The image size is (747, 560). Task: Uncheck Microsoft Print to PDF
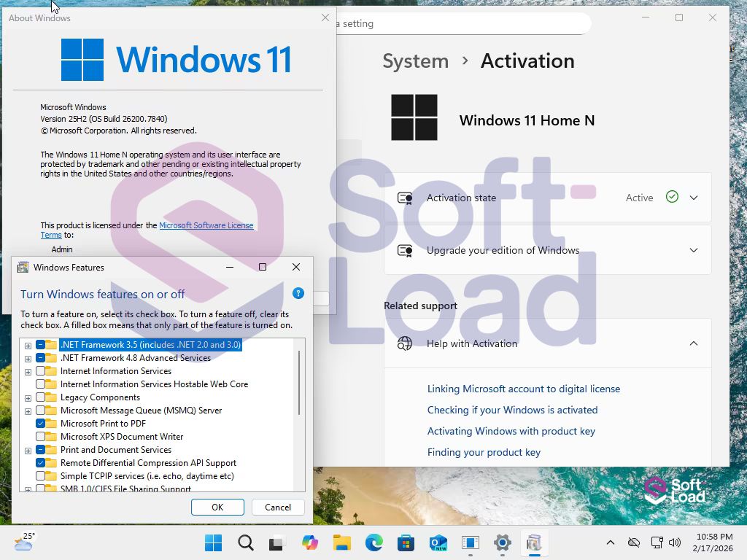pyautogui.click(x=41, y=424)
